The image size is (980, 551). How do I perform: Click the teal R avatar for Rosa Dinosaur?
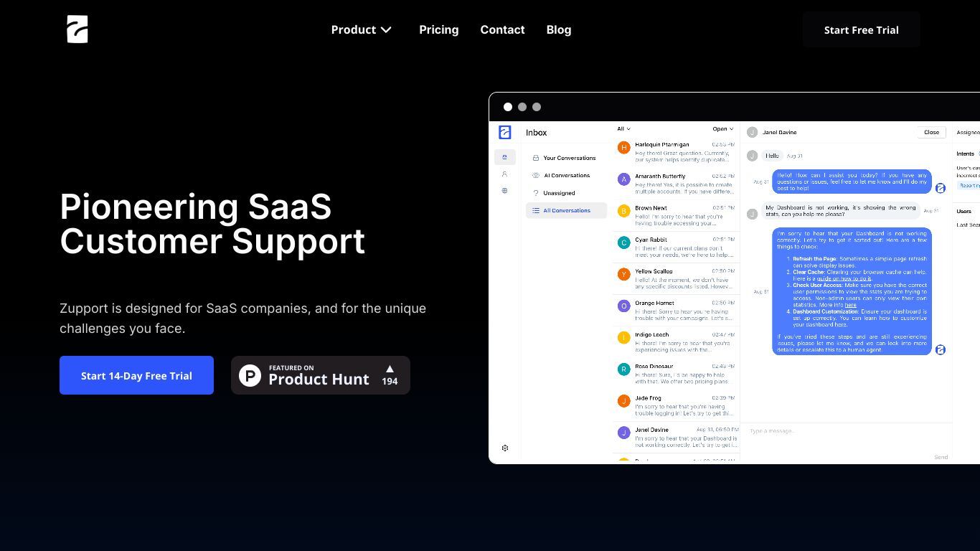click(623, 369)
